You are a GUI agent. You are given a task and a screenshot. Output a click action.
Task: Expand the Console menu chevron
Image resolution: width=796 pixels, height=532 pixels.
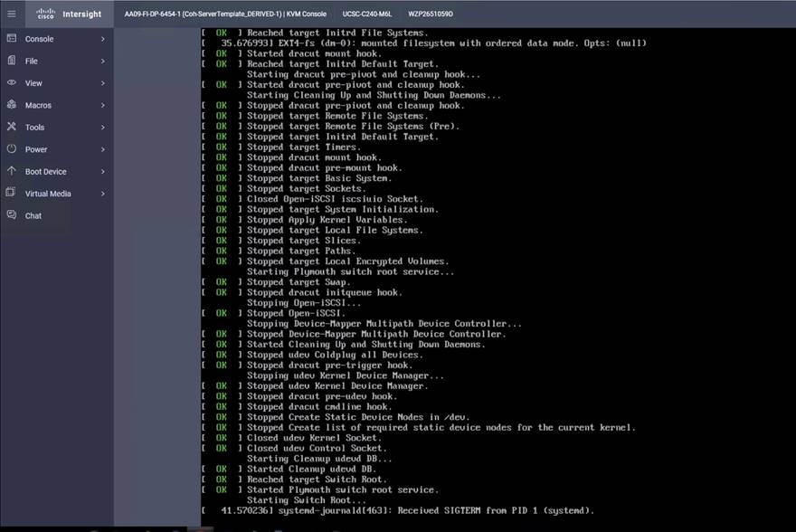(x=103, y=38)
